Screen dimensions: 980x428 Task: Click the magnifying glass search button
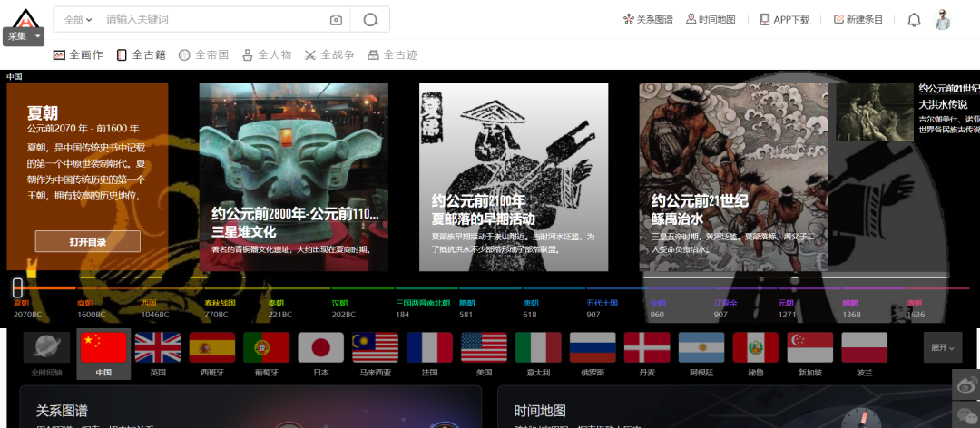click(370, 20)
